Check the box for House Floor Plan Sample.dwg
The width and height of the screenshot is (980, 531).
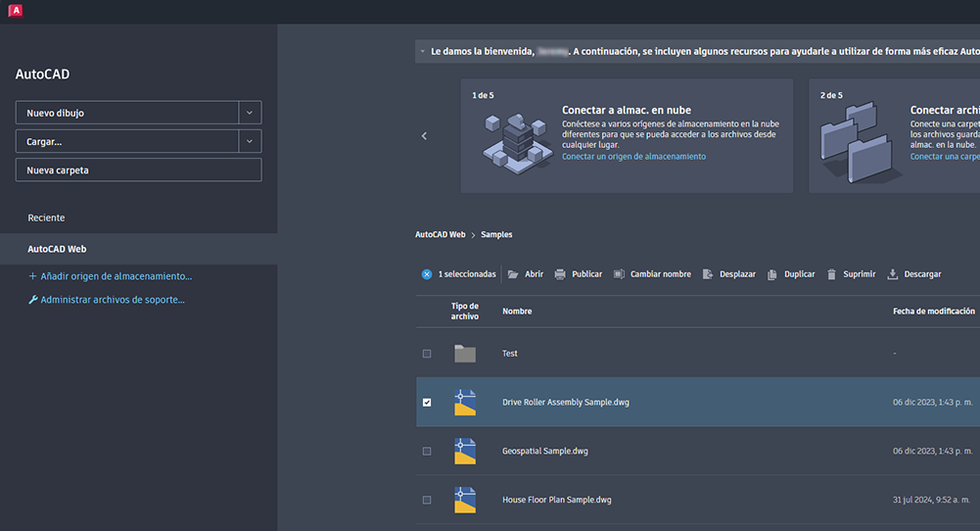pyautogui.click(x=427, y=500)
